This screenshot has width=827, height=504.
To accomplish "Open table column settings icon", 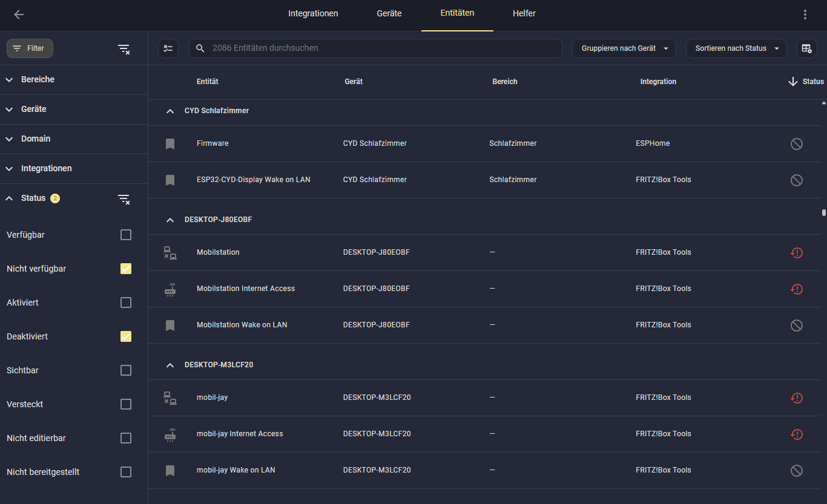I will pos(806,48).
